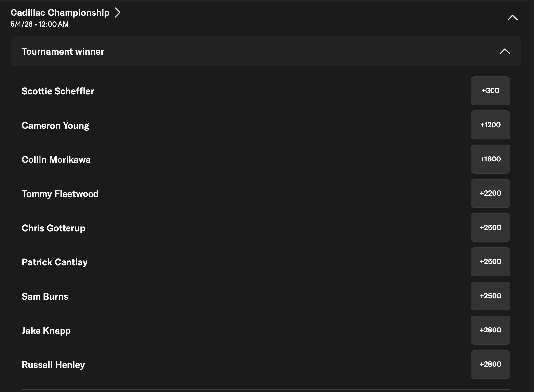Select Tommy Fleetwood at +2200 odds
Image resolution: width=534 pixels, height=392 pixels.
pyautogui.click(x=490, y=193)
